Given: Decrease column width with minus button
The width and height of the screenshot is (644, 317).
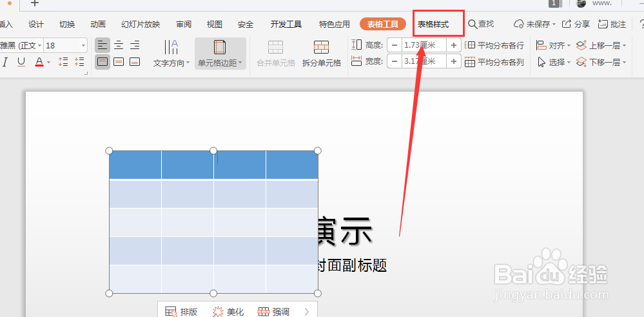Looking at the screenshot, I should coord(395,62).
